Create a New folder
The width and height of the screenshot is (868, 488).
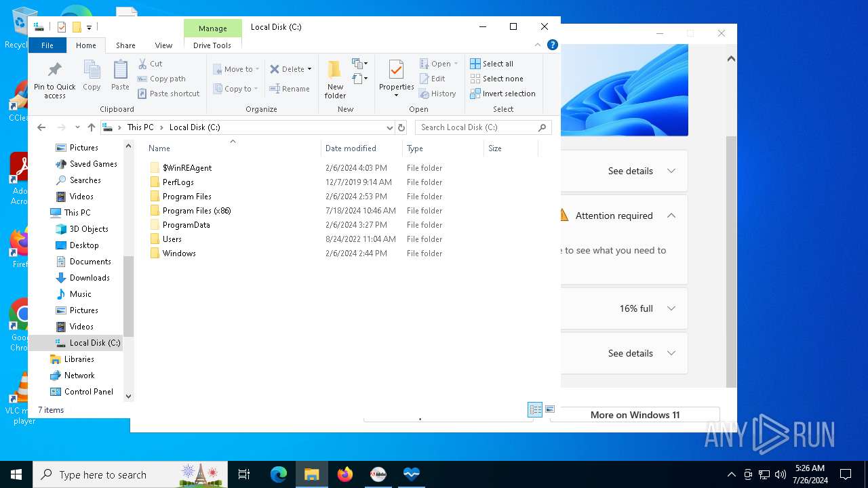click(335, 79)
